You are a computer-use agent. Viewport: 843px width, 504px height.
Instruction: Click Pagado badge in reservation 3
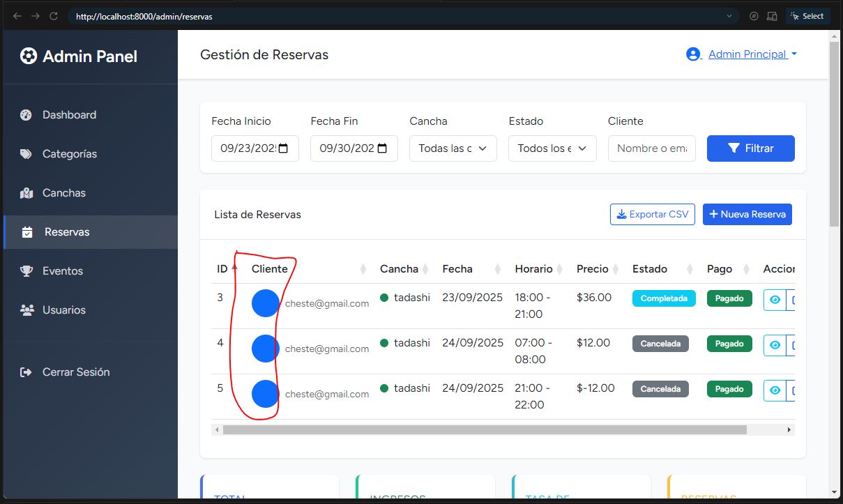(729, 298)
